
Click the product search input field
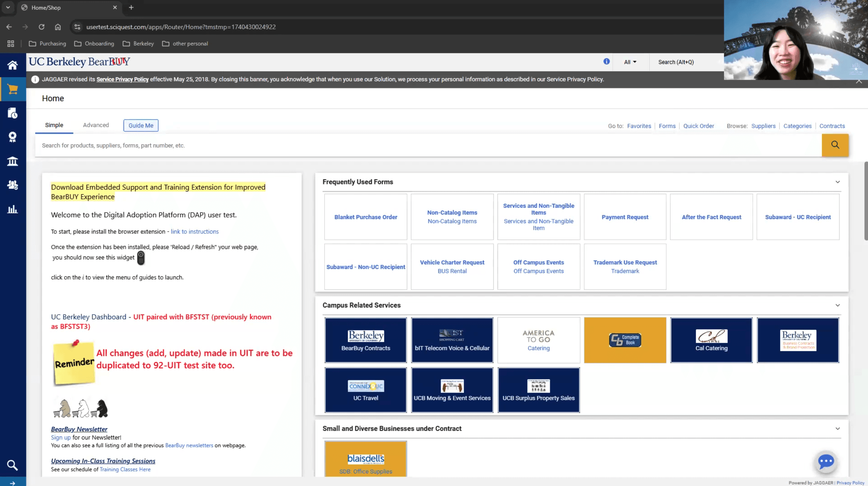(428, 146)
